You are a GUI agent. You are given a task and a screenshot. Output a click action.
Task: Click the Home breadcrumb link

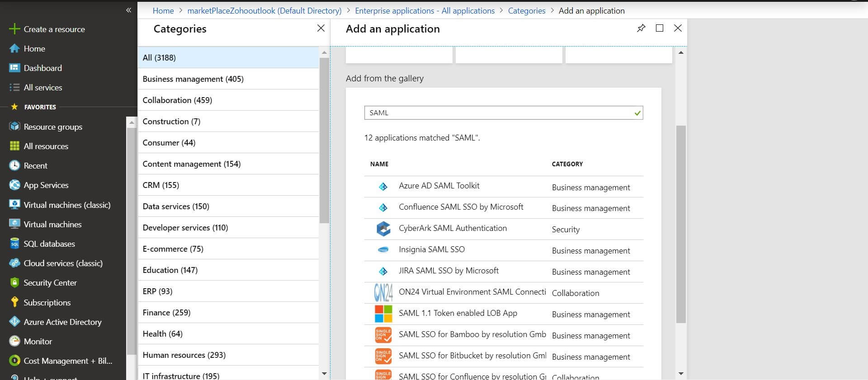[163, 10]
